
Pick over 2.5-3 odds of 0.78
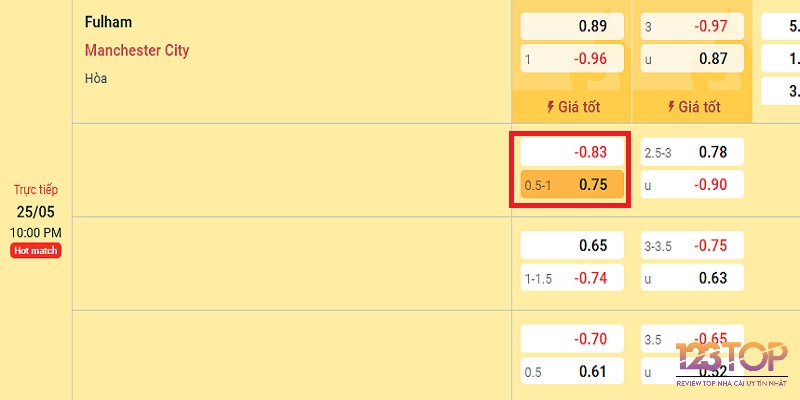click(x=692, y=152)
